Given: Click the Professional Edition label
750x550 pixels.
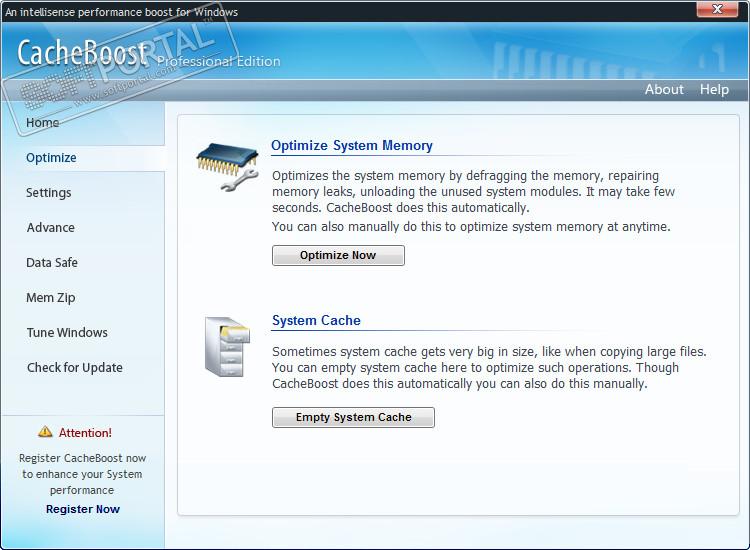Looking at the screenshot, I should tap(219, 61).
